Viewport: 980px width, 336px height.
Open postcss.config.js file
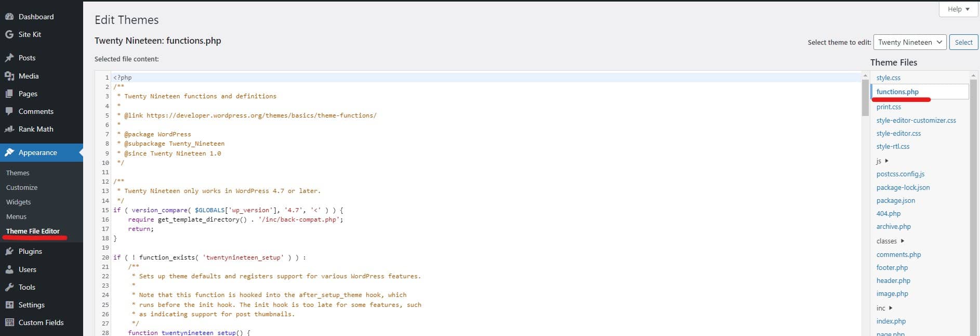click(900, 174)
